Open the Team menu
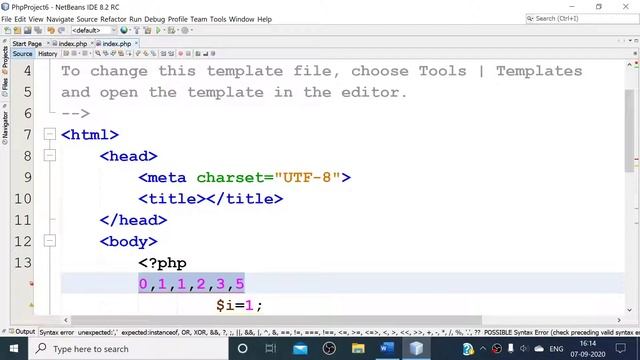This screenshot has width=640, height=360. tap(198, 19)
